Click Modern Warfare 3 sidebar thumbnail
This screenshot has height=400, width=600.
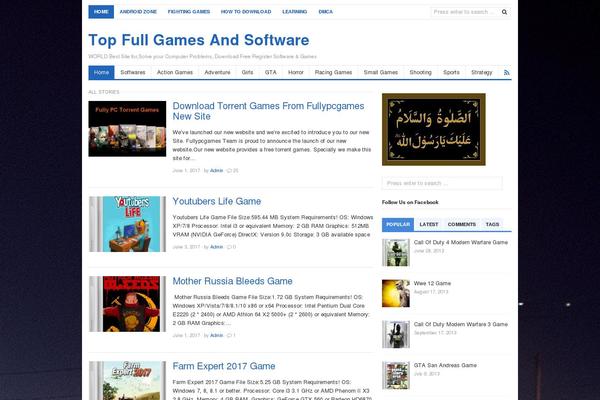pos(396,335)
